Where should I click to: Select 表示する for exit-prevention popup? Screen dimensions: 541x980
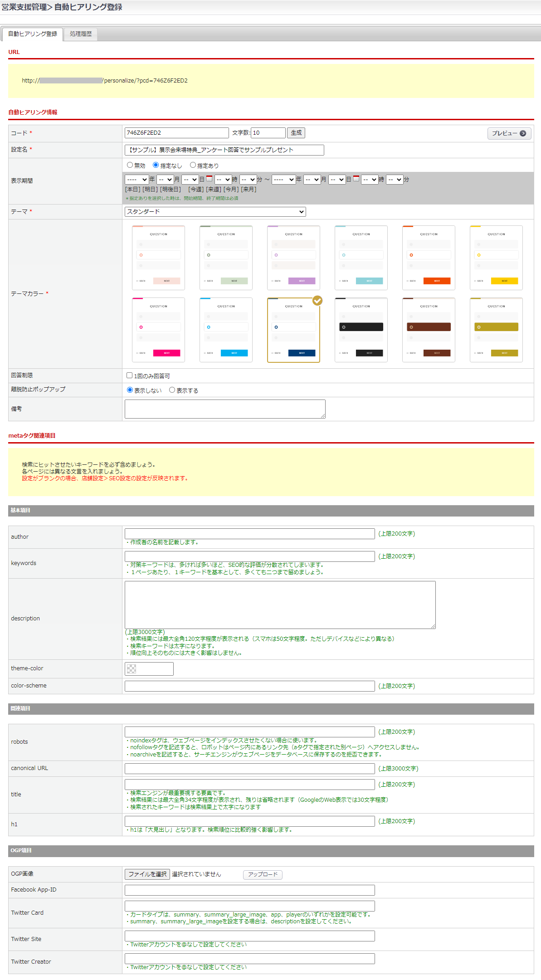172,390
